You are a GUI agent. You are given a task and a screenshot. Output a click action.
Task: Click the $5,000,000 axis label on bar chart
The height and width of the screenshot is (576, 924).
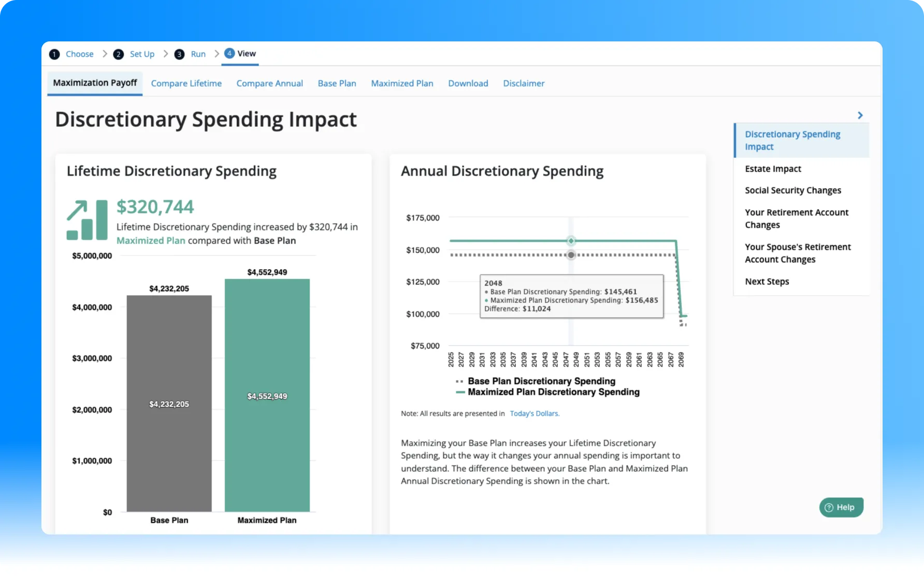tap(92, 256)
